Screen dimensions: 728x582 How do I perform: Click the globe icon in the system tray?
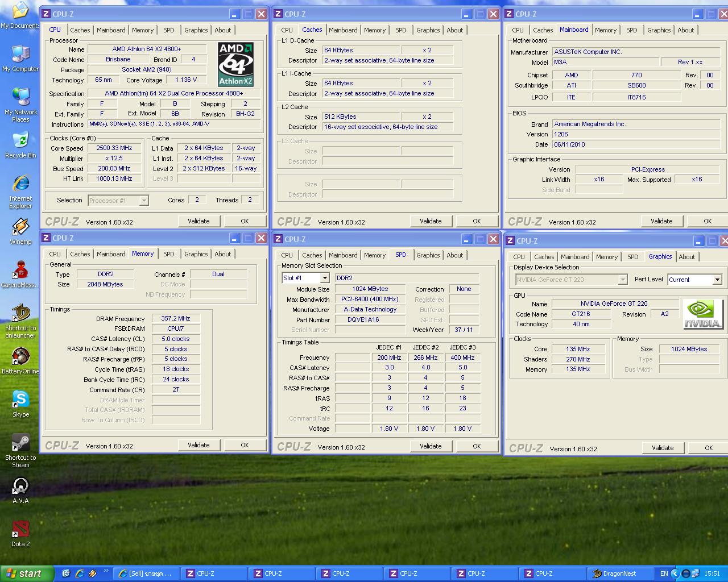pyautogui.click(x=686, y=573)
